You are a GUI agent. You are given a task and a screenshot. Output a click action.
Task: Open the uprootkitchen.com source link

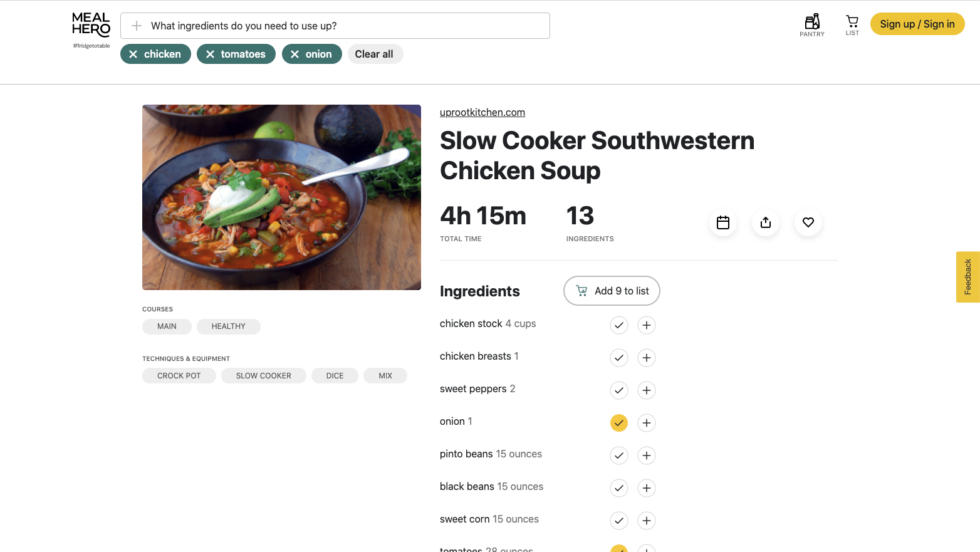tap(482, 113)
